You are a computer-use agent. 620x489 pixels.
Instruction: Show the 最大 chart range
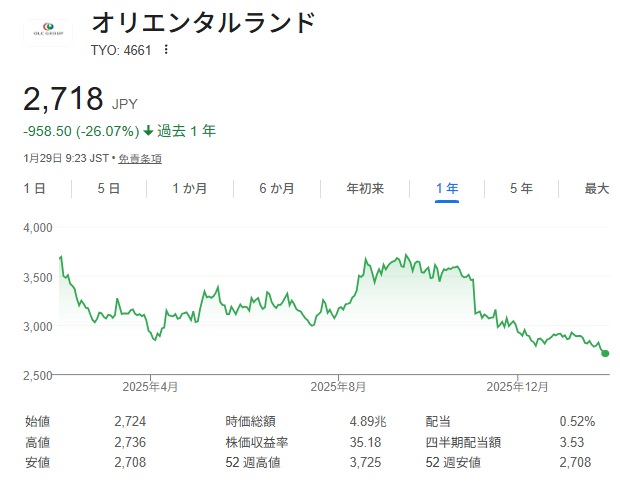[597, 189]
